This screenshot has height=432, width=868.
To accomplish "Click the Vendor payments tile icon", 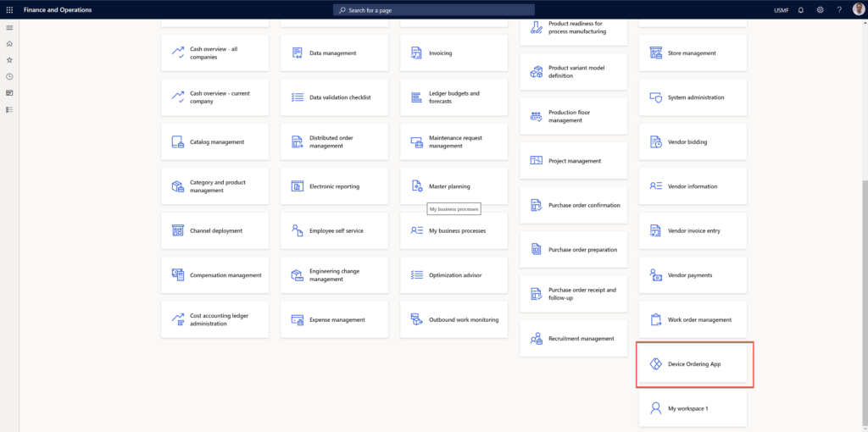I will point(656,275).
